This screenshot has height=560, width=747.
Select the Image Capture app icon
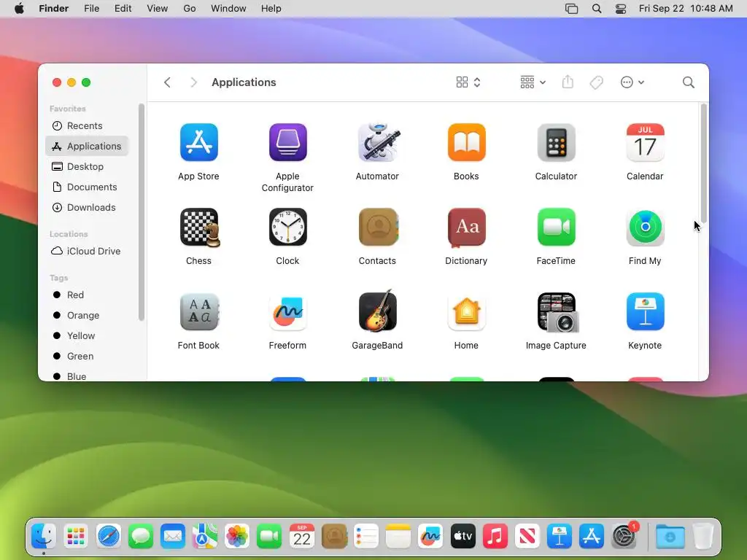click(558, 312)
